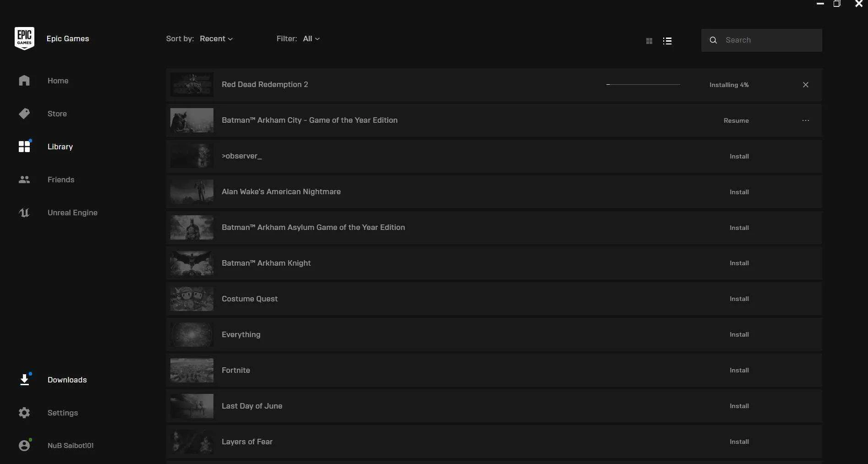Viewport: 868px width, 464px height.
Task: Open Downloads via the download arrow icon
Action: point(25,380)
